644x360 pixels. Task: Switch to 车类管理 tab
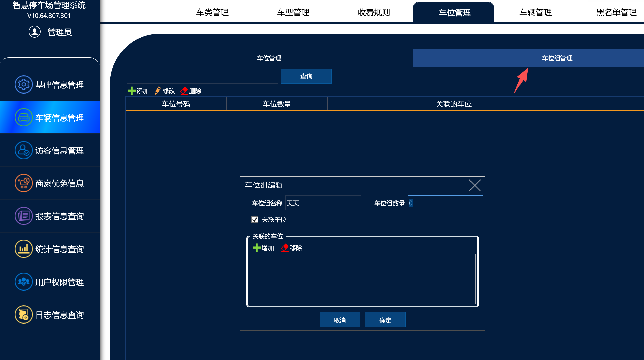click(212, 12)
